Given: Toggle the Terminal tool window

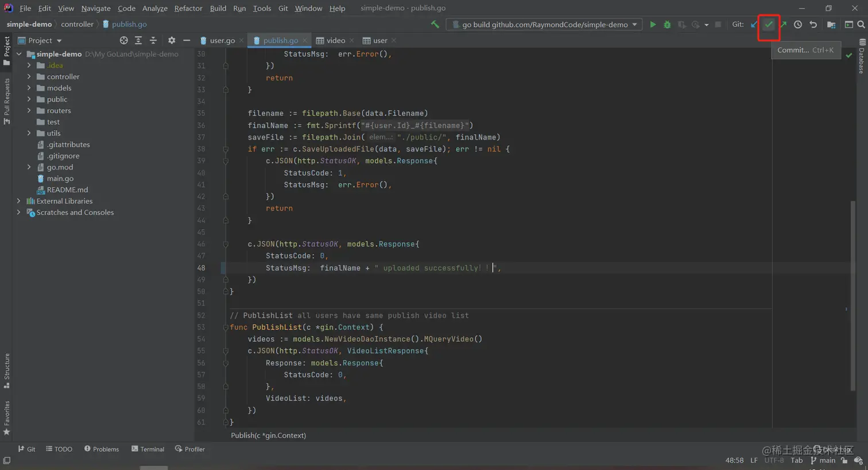Looking at the screenshot, I should pos(148,449).
